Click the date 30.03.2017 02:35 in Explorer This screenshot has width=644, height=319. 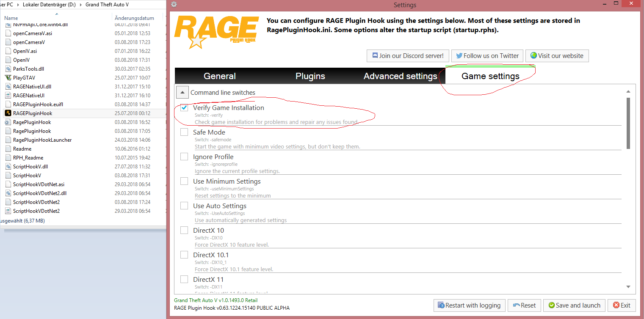[x=133, y=69]
